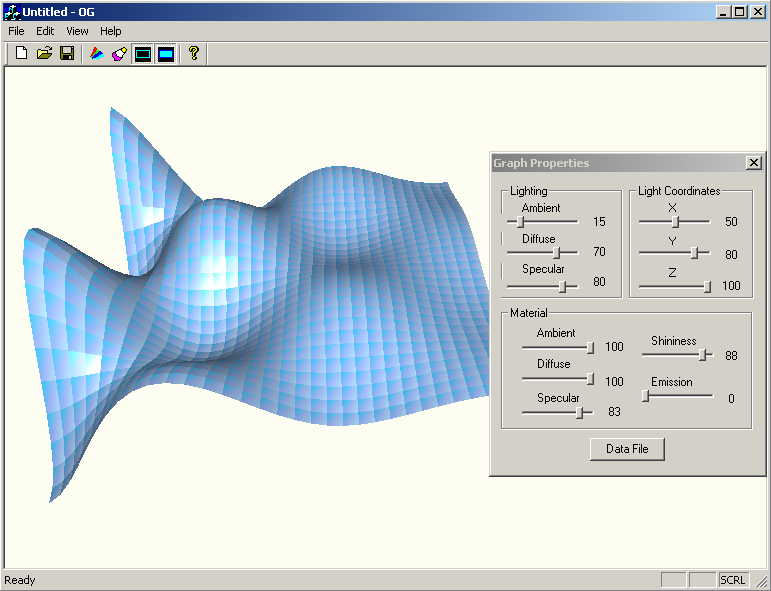
Task: Close the Graph Properties panel
Action: (x=753, y=163)
